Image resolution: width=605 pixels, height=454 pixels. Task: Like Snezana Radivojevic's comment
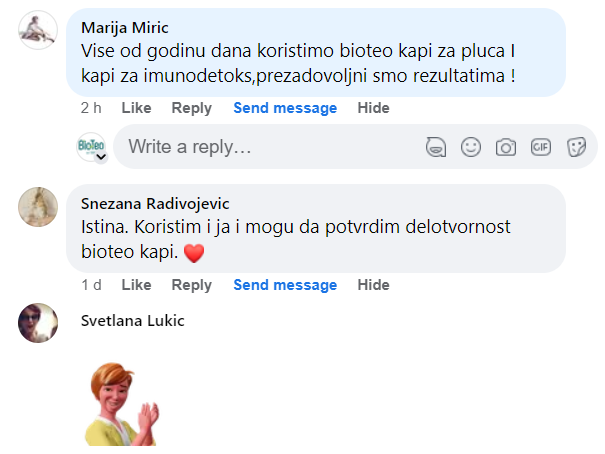point(136,285)
